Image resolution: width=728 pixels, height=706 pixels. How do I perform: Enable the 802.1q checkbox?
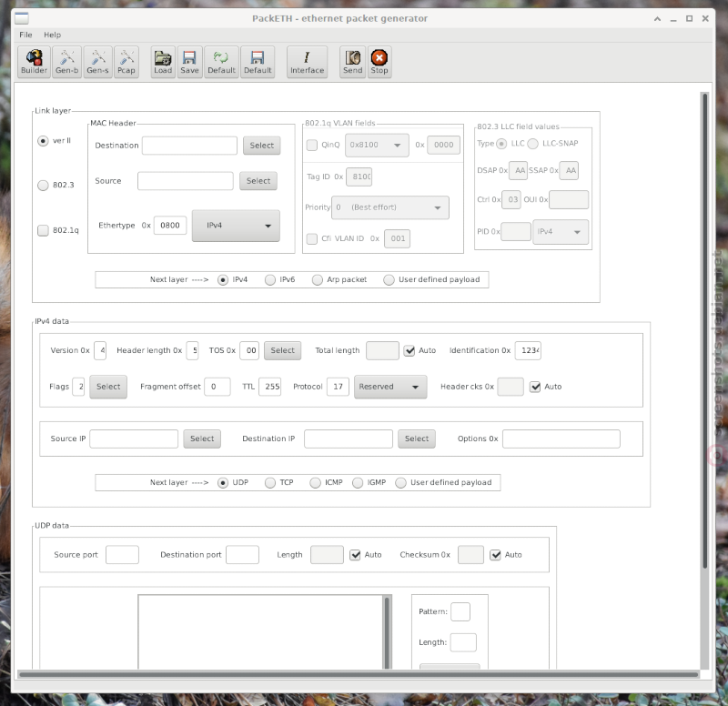coord(43,230)
